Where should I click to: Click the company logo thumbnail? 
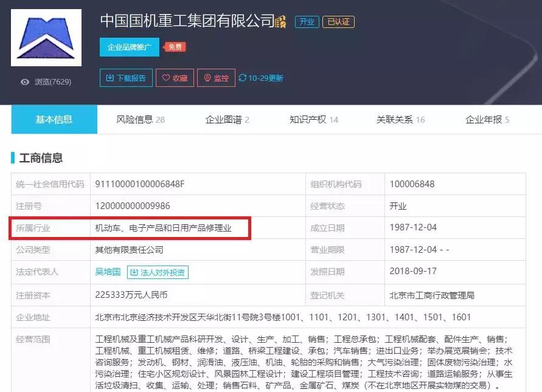pos(46,37)
